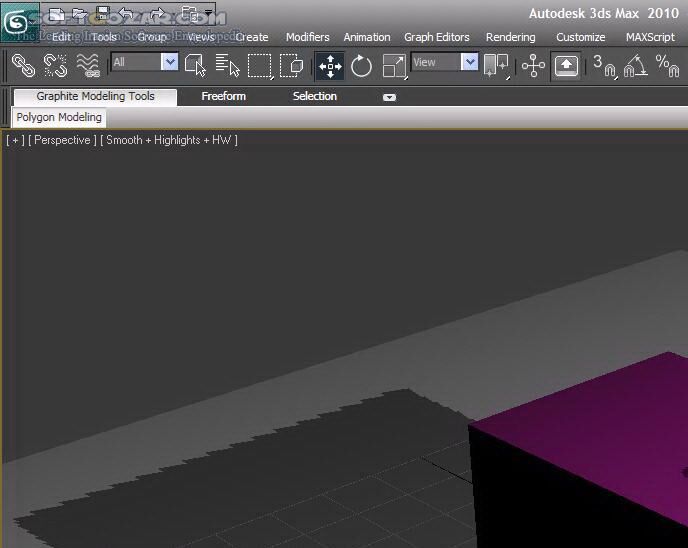Viewport: 688px width, 548px height.
Task: Open the 3ds Max application button
Action: [x=20, y=21]
